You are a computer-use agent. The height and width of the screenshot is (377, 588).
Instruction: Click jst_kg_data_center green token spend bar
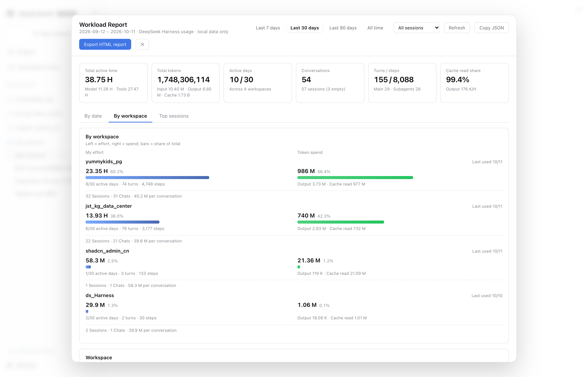pyautogui.click(x=341, y=222)
